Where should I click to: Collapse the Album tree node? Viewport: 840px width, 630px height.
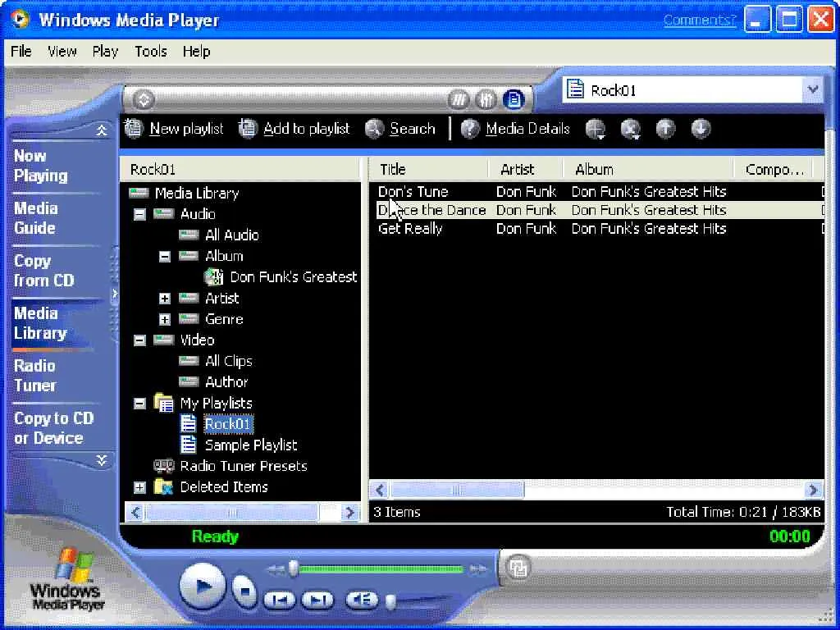click(164, 257)
